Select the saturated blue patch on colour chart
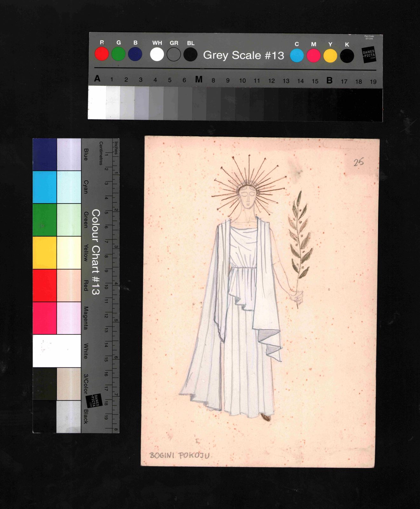The width and height of the screenshot is (420, 509). tap(45, 155)
